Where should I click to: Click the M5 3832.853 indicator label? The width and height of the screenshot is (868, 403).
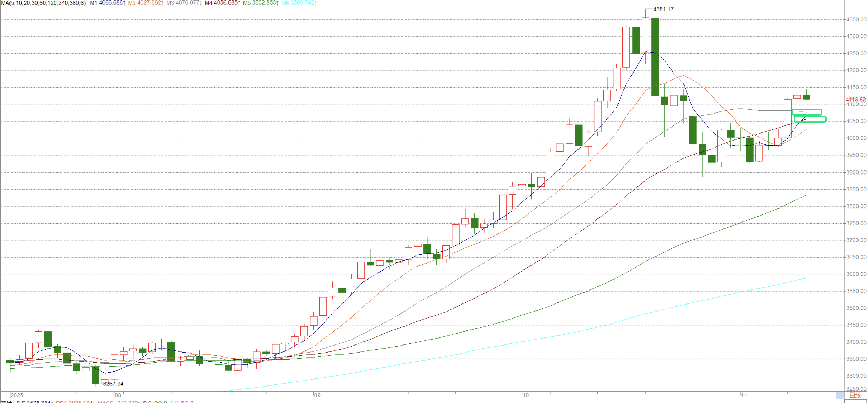261,3
